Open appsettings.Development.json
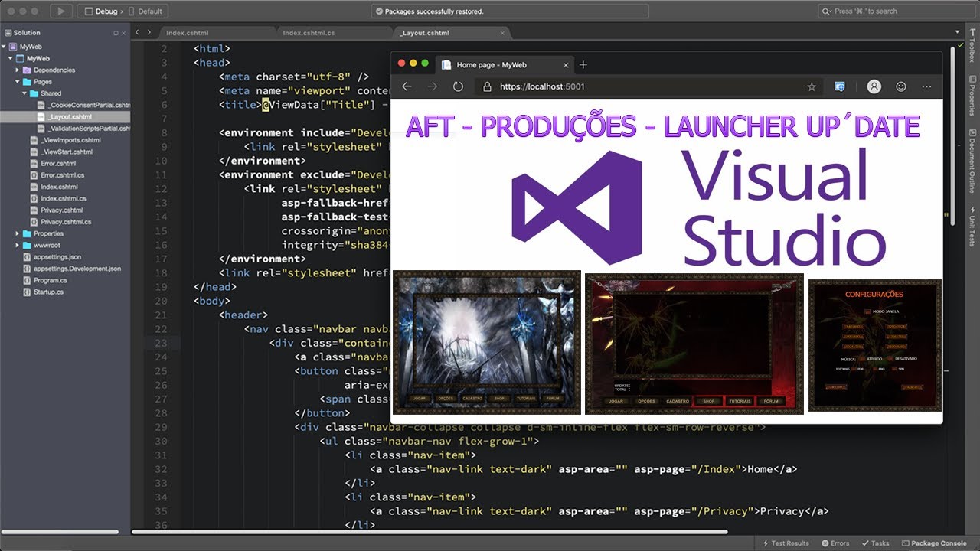 coord(77,269)
